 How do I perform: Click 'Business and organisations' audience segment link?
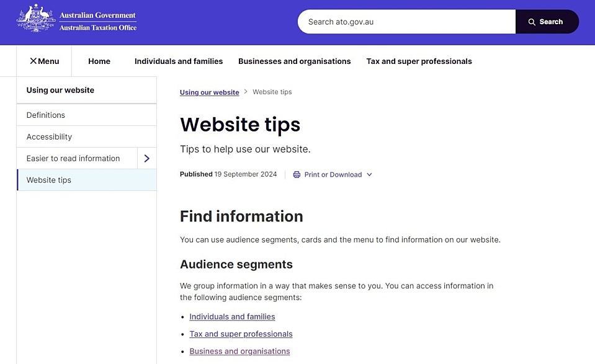[x=239, y=351]
